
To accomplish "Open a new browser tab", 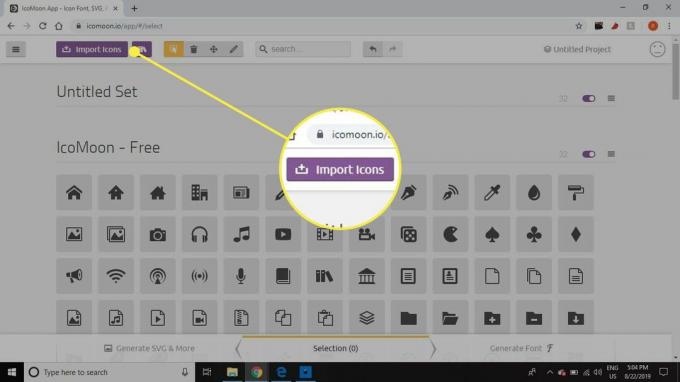I will pos(134,8).
